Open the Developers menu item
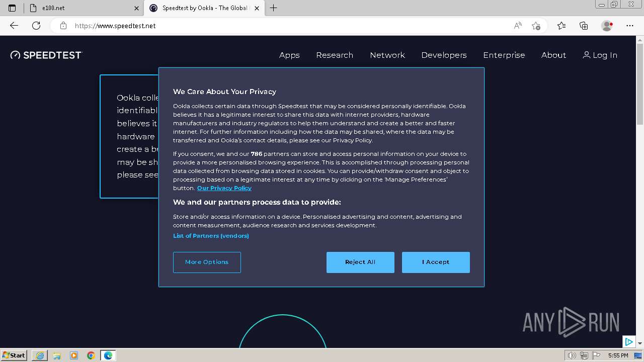The image size is (644, 362). click(444, 55)
